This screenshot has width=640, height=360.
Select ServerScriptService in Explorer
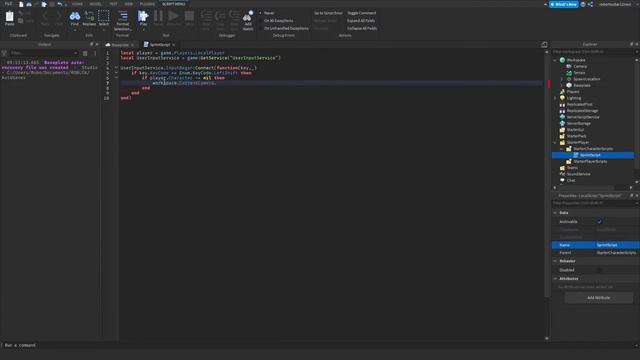583,117
